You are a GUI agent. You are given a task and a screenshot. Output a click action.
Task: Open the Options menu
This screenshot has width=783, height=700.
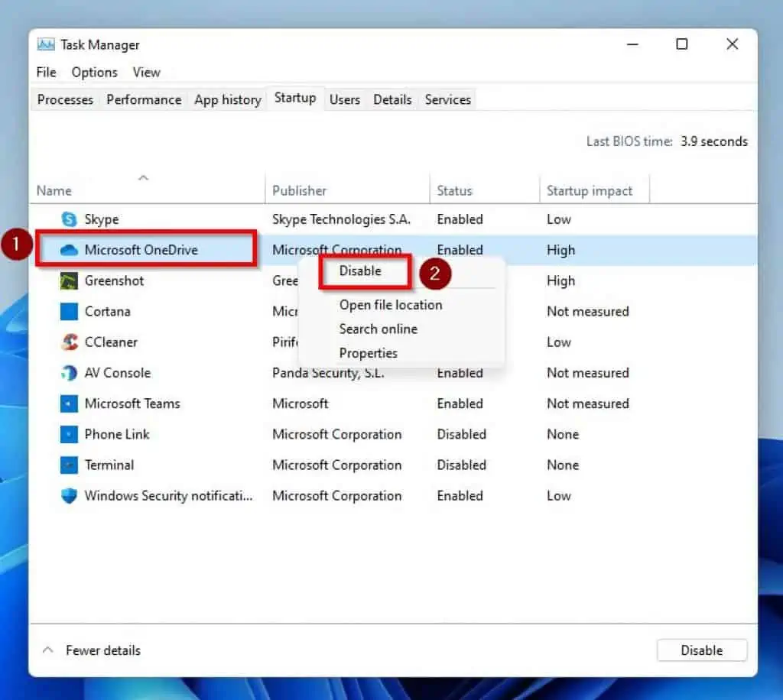point(94,73)
